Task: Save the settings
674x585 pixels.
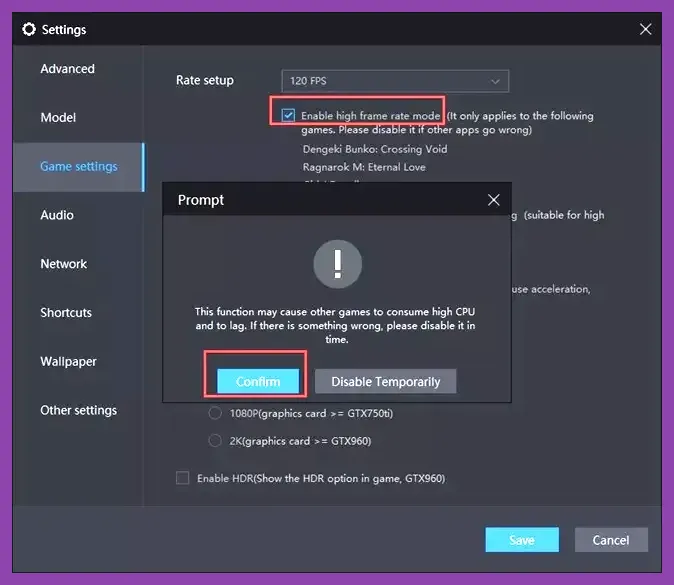Action: click(x=522, y=540)
